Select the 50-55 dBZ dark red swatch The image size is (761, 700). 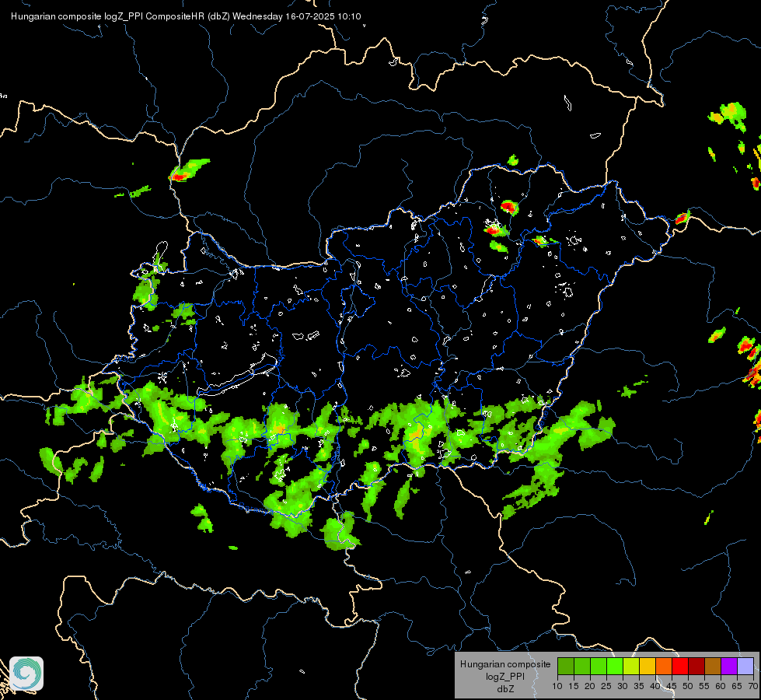click(x=696, y=666)
